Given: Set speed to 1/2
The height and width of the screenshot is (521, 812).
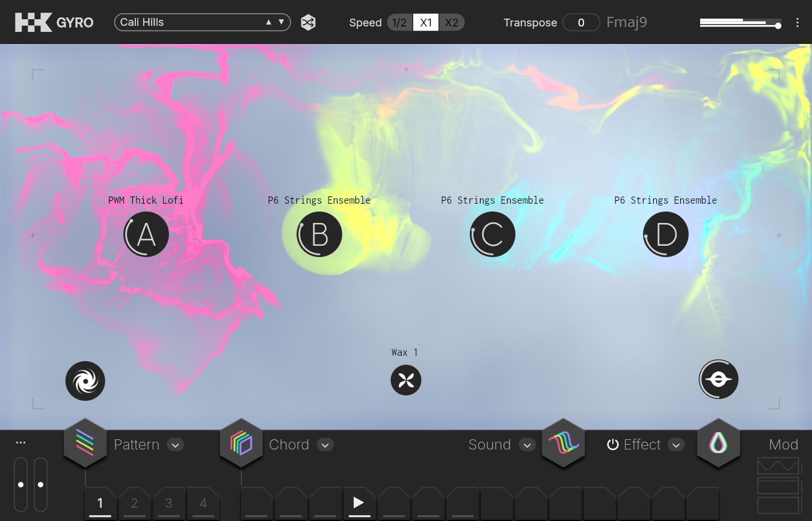Looking at the screenshot, I should [399, 23].
